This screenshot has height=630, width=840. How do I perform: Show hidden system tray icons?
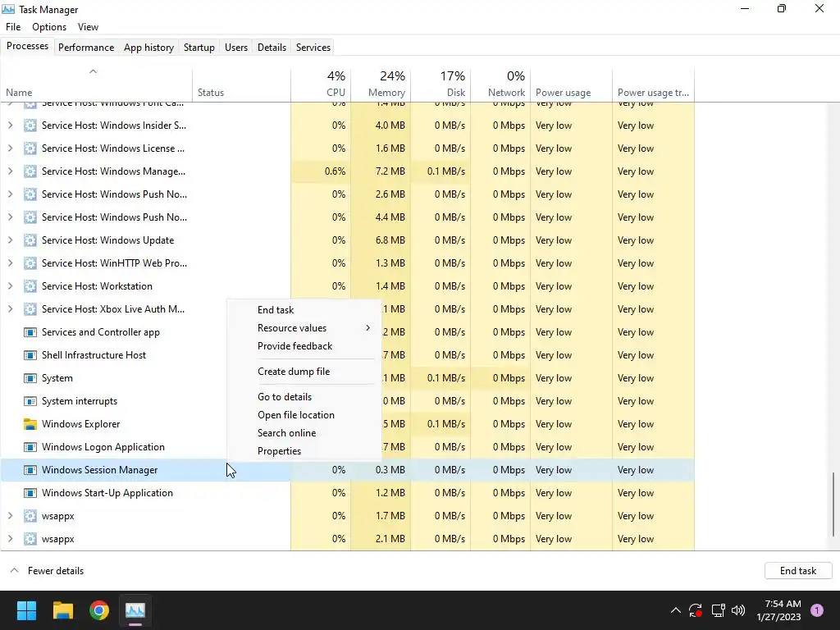tap(676, 610)
